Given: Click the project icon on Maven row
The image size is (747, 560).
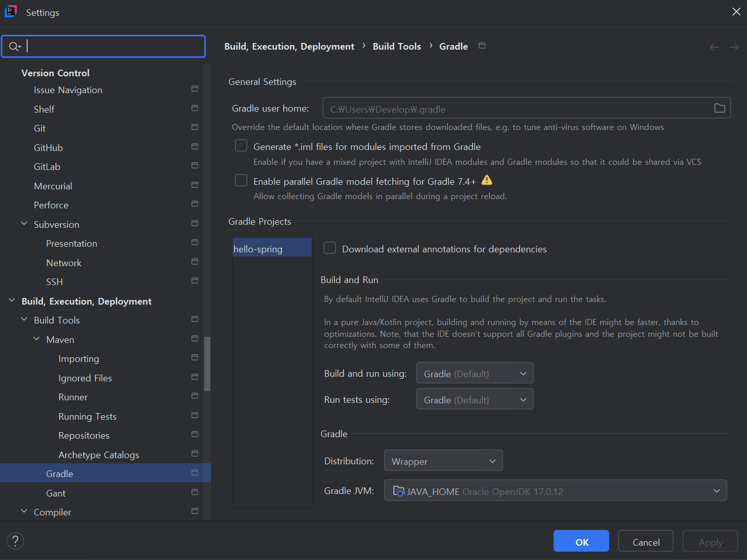Looking at the screenshot, I should (195, 338).
